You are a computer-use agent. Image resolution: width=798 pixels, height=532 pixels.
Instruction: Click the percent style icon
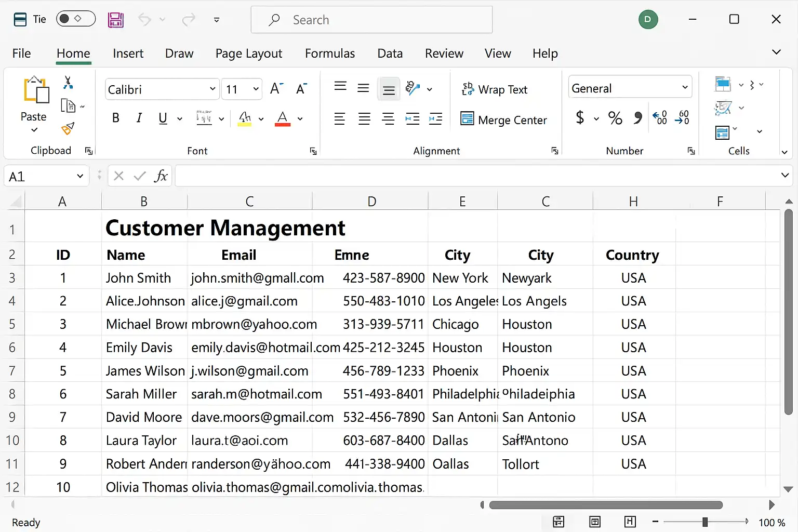click(615, 118)
